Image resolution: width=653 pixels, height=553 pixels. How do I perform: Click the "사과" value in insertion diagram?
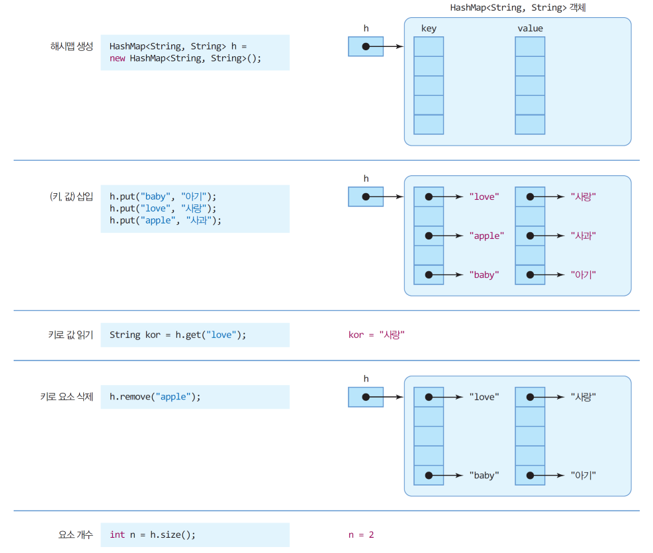(x=583, y=236)
